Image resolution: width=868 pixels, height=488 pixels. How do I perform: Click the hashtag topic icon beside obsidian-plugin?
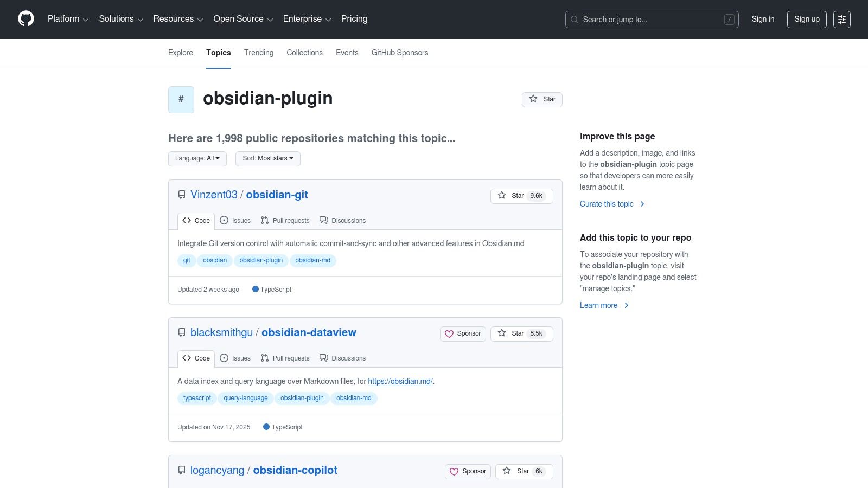click(181, 100)
